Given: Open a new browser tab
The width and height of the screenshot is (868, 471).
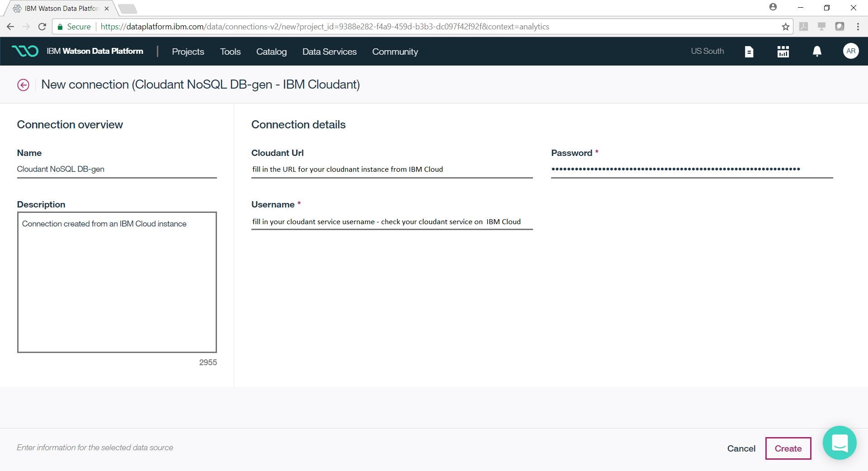Looking at the screenshot, I should tap(128, 9).
